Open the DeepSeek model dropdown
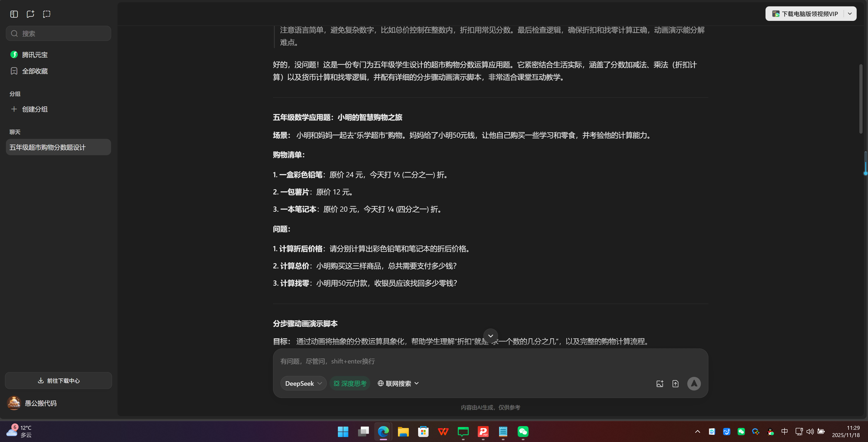This screenshot has width=868, height=442. tap(303, 383)
